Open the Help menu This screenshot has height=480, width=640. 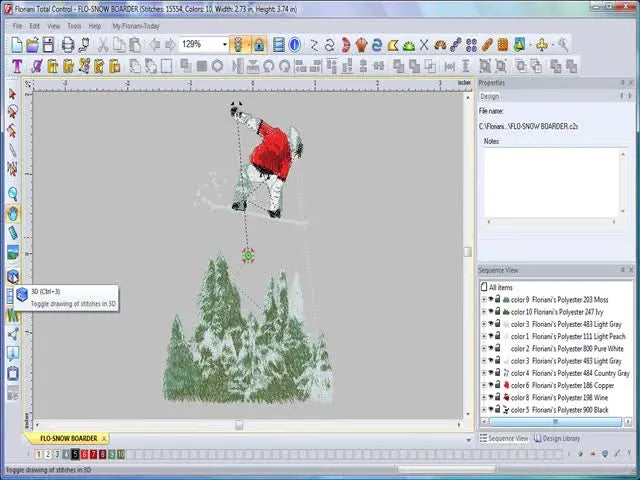tap(95, 26)
